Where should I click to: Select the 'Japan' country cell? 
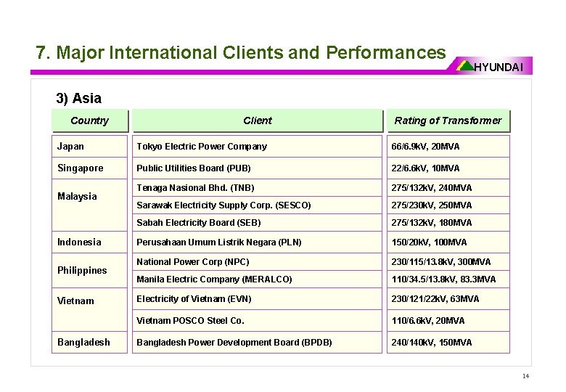click(x=89, y=146)
